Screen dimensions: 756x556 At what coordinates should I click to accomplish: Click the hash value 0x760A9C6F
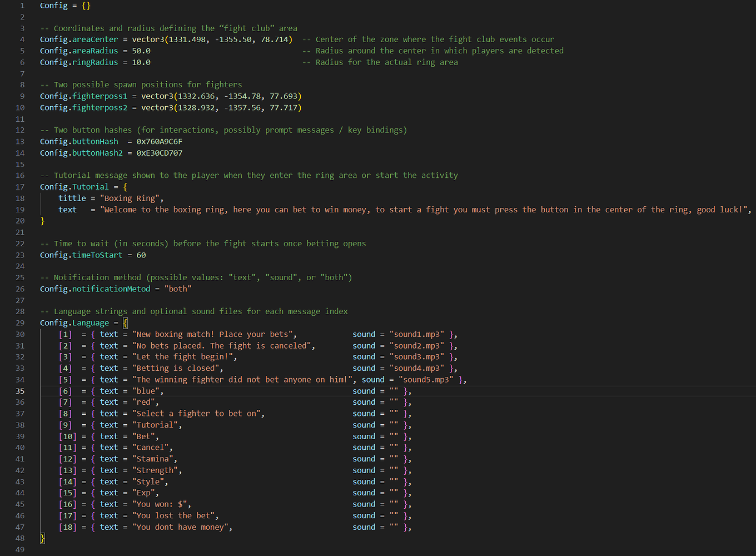click(159, 142)
